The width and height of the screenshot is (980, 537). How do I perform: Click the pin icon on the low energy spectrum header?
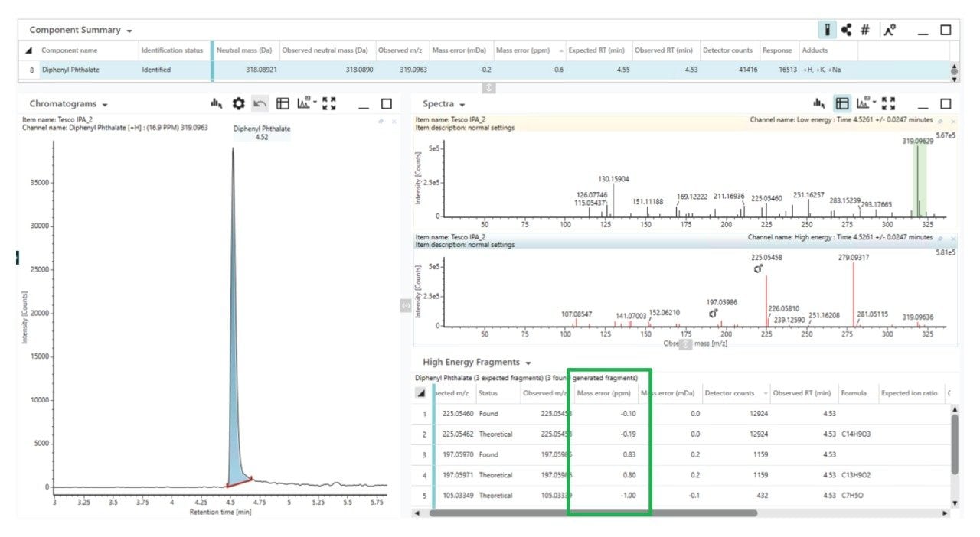pyautogui.click(x=941, y=121)
